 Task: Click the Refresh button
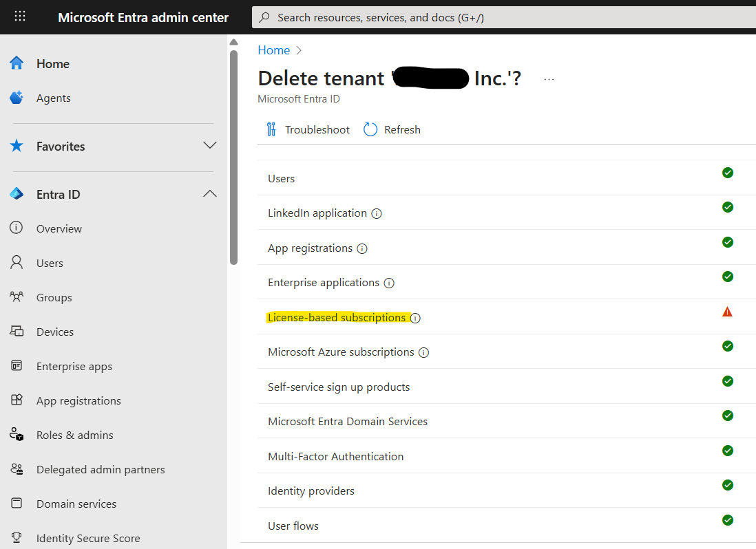(392, 129)
